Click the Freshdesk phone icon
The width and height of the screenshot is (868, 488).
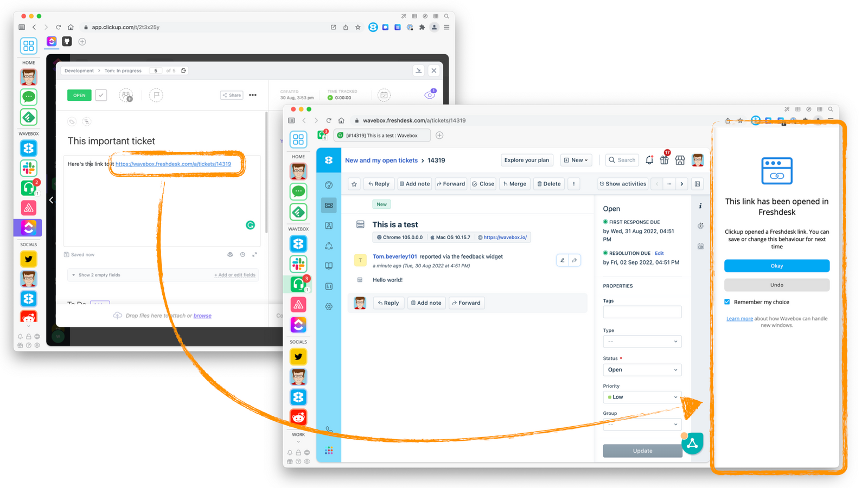tap(329, 429)
